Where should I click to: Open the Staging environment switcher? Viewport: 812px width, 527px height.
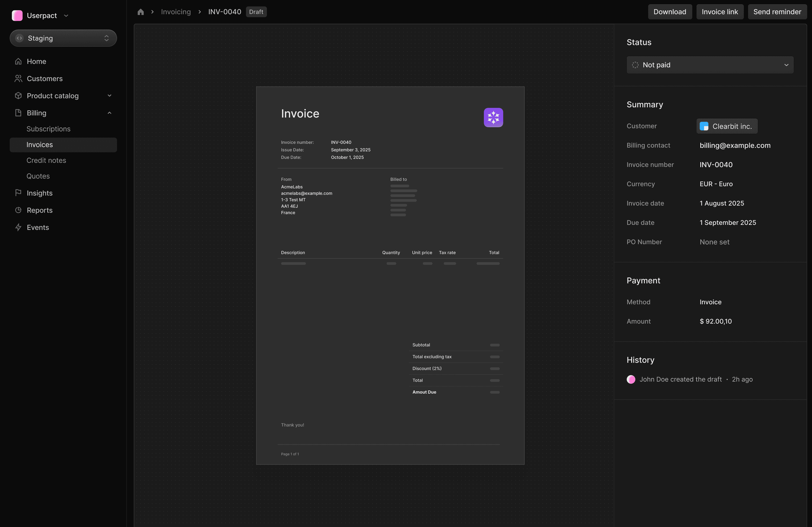tap(63, 38)
